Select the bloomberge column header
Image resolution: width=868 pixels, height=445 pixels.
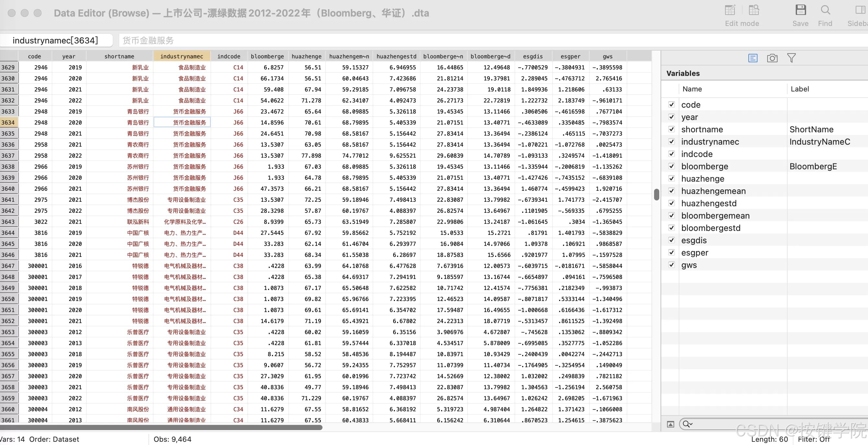pyautogui.click(x=267, y=56)
